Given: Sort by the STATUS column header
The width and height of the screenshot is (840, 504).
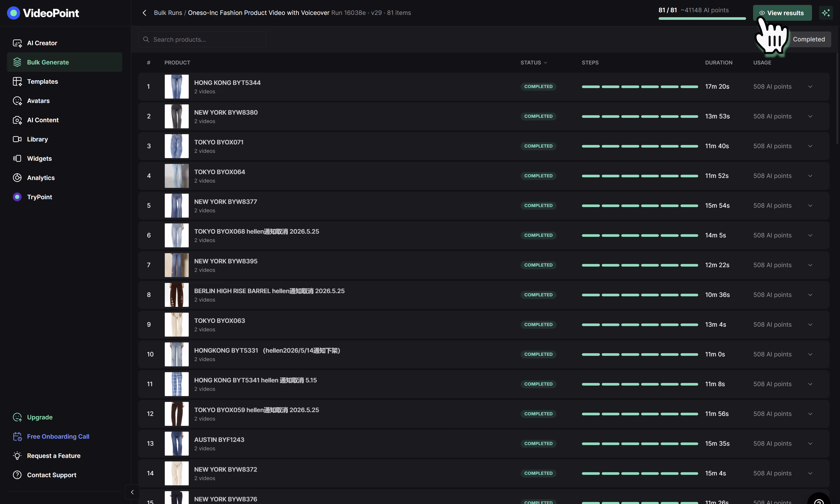Looking at the screenshot, I should point(534,62).
